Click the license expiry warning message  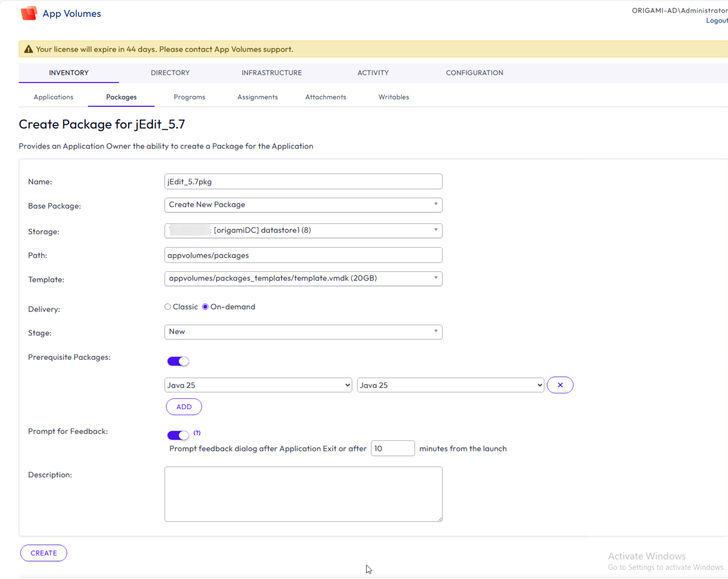164,49
